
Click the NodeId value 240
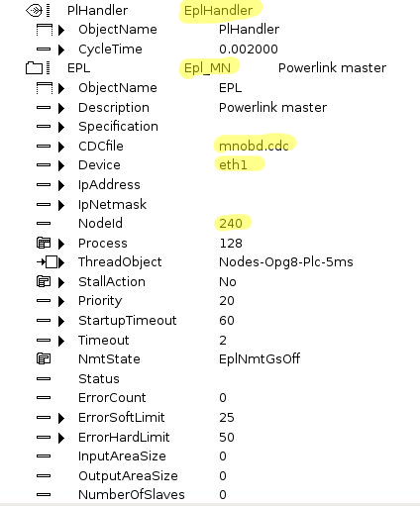[x=231, y=224]
